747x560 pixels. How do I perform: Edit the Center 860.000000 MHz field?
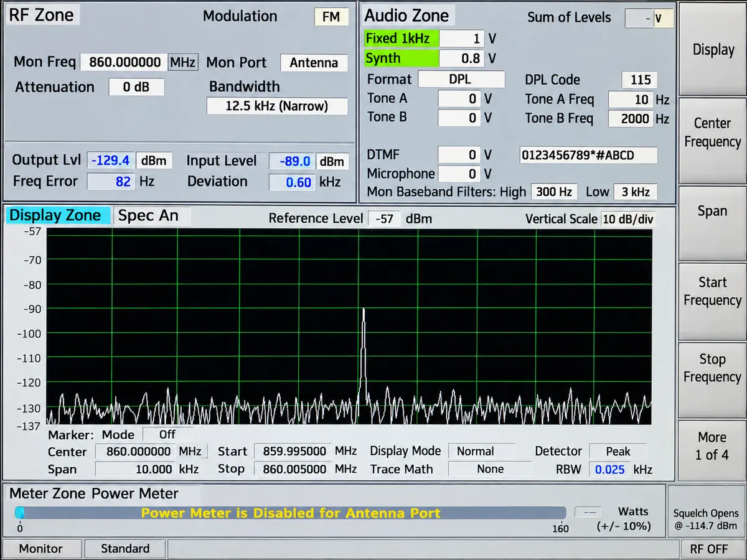136,451
